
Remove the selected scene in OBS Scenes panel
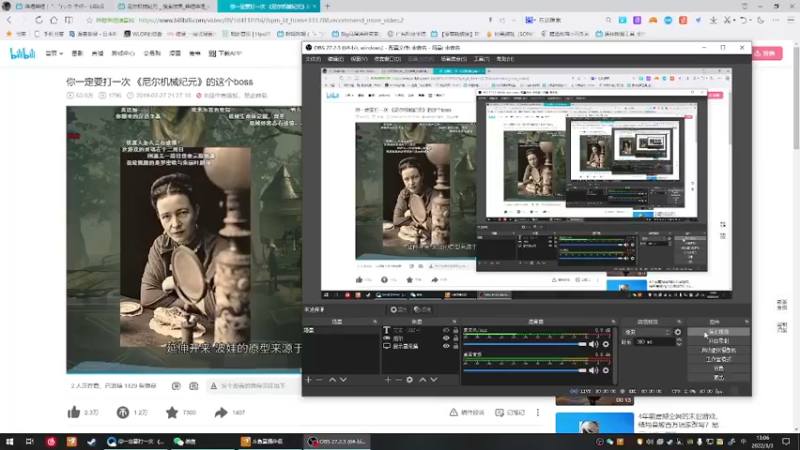(x=319, y=380)
